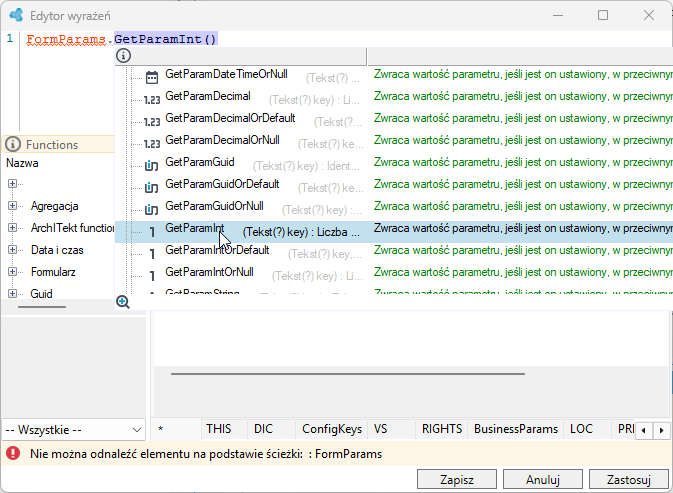The image size is (673, 493).
Task: Click the Agregacja label in the function tree
Action: (x=55, y=206)
